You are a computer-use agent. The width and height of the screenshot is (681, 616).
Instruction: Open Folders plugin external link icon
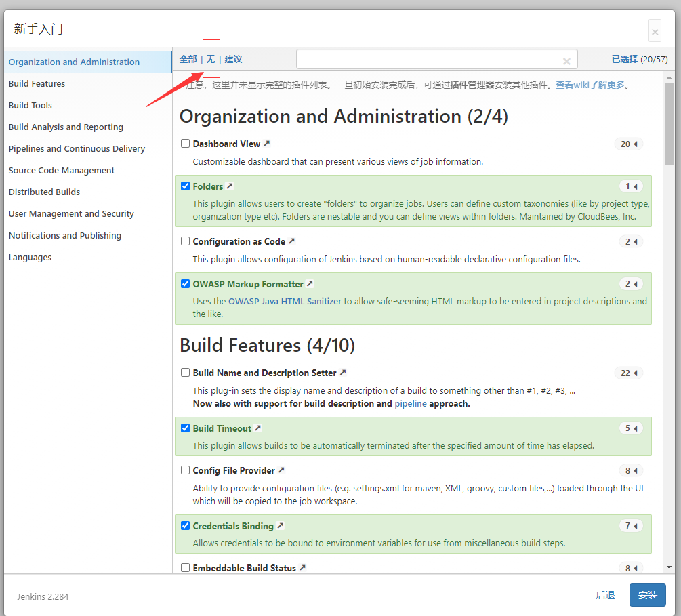[x=230, y=186]
